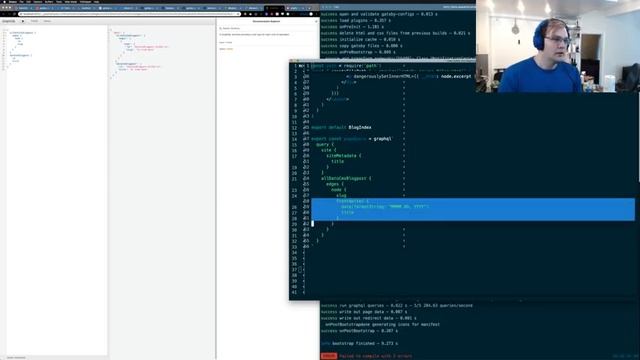This screenshot has height=360, width=640.
Task: Click the browser address bar
Action: click(x=129, y=14)
